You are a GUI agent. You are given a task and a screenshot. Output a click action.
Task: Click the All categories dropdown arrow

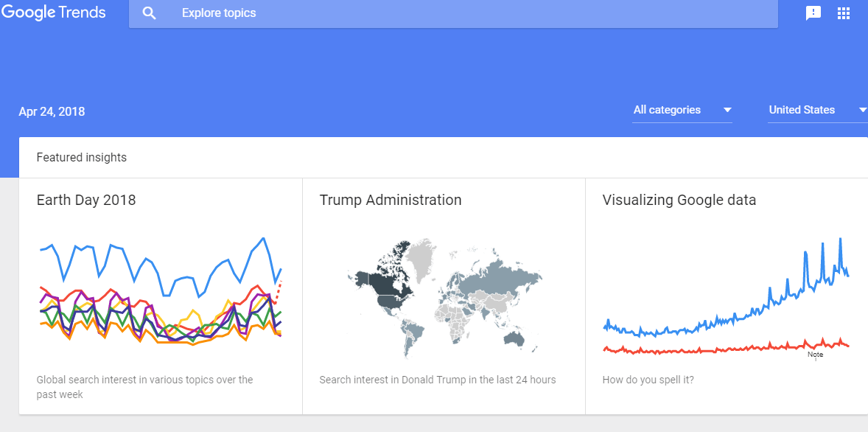(727, 111)
